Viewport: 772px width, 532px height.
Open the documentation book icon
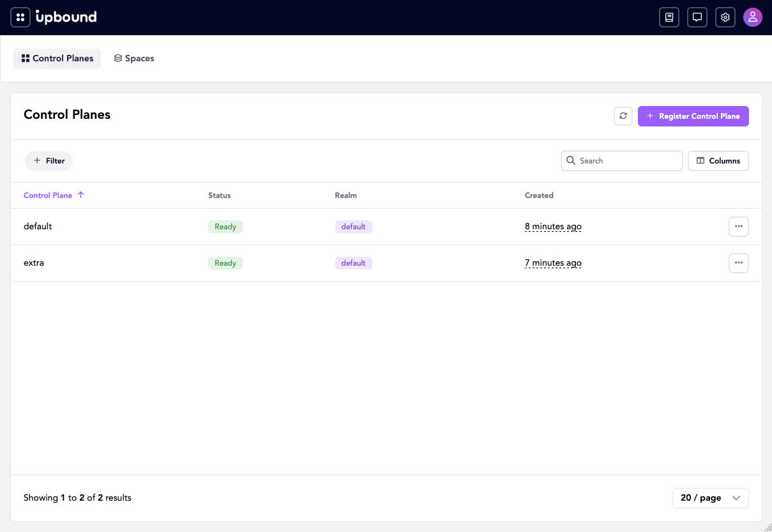coord(669,17)
